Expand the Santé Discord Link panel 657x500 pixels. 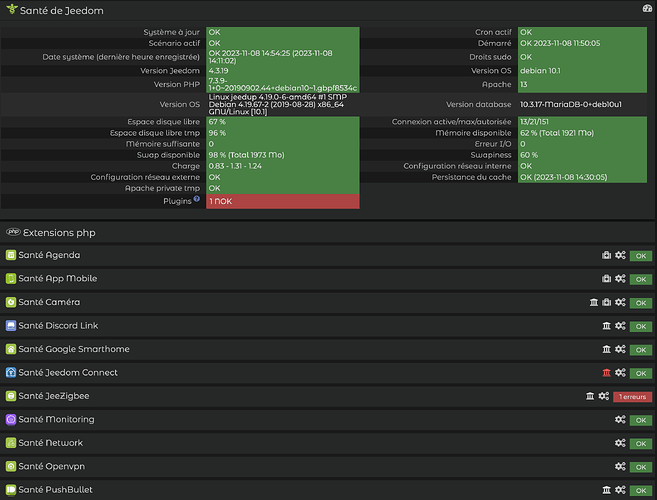[x=58, y=326]
